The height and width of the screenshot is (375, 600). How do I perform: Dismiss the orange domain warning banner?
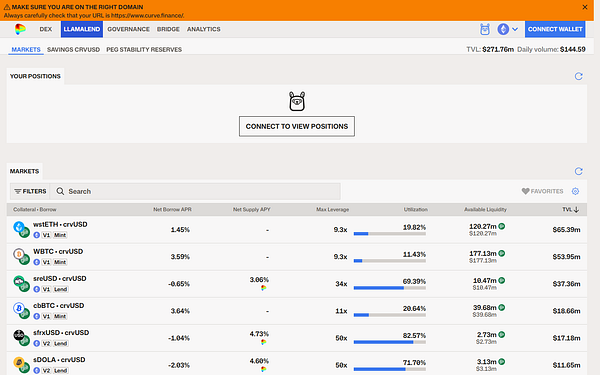[585, 7]
